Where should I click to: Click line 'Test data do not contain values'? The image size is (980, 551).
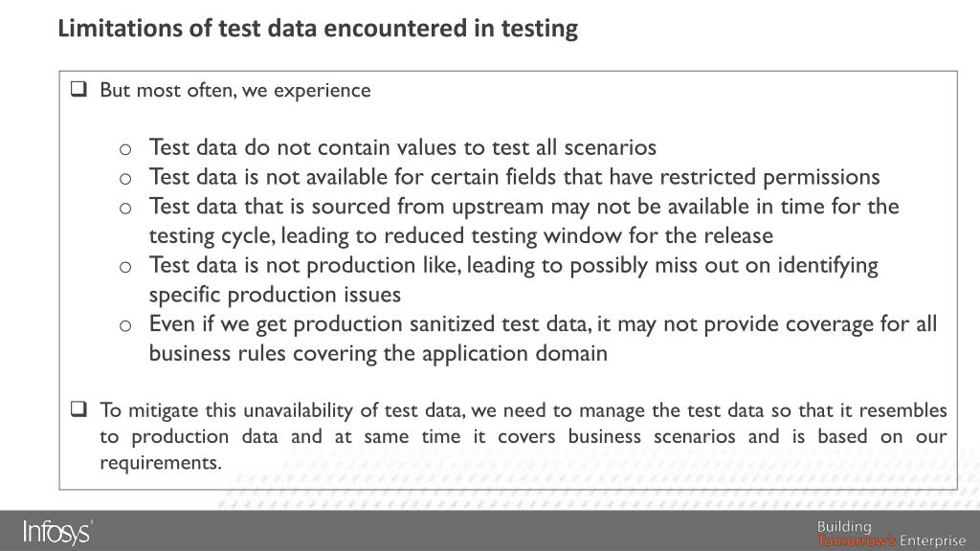[x=403, y=147]
